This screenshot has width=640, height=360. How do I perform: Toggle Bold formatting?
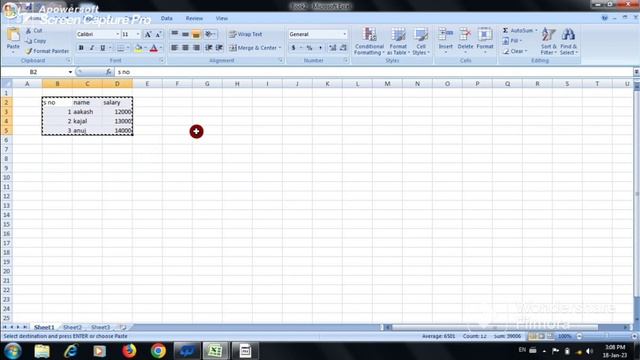tap(81, 48)
